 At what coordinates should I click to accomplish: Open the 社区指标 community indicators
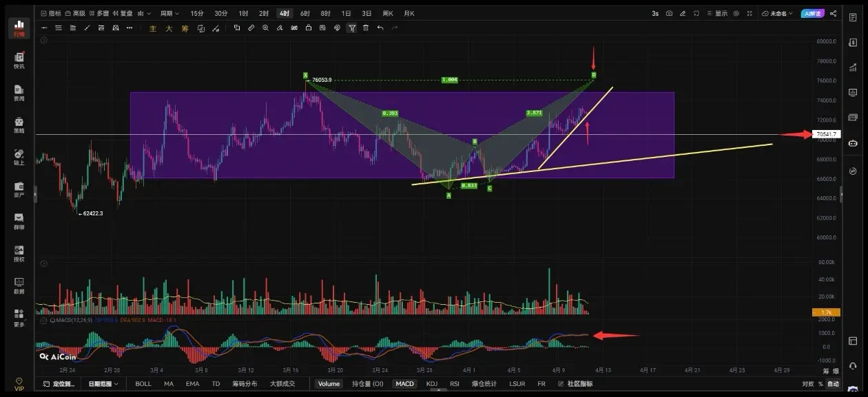tap(575, 383)
